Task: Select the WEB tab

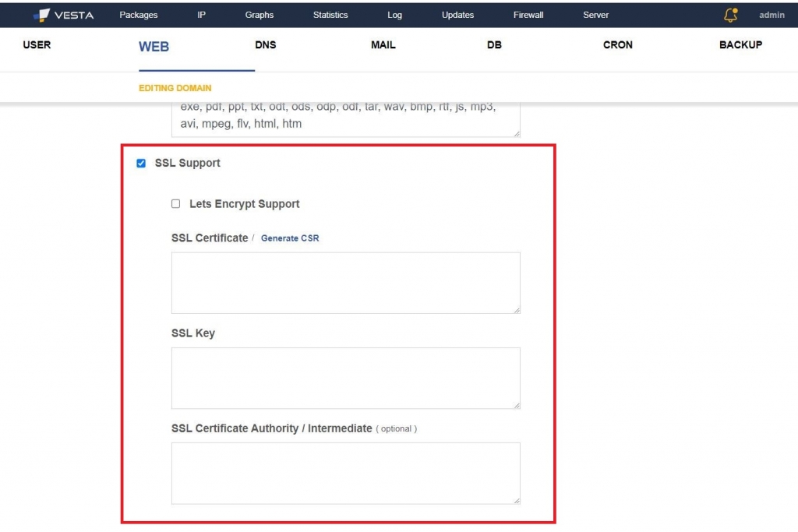Action: coord(154,47)
